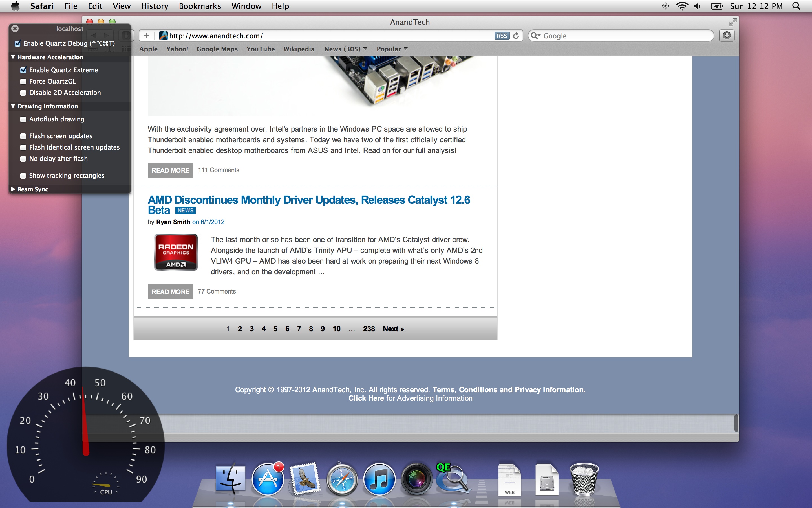
Task: Click READ MORE on AMD Catalyst article
Action: tap(171, 292)
